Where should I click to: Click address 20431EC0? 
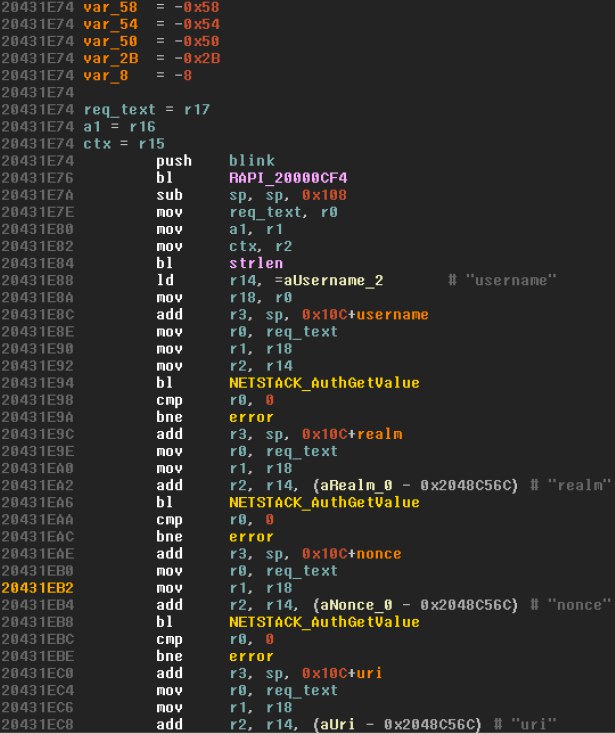point(37,673)
